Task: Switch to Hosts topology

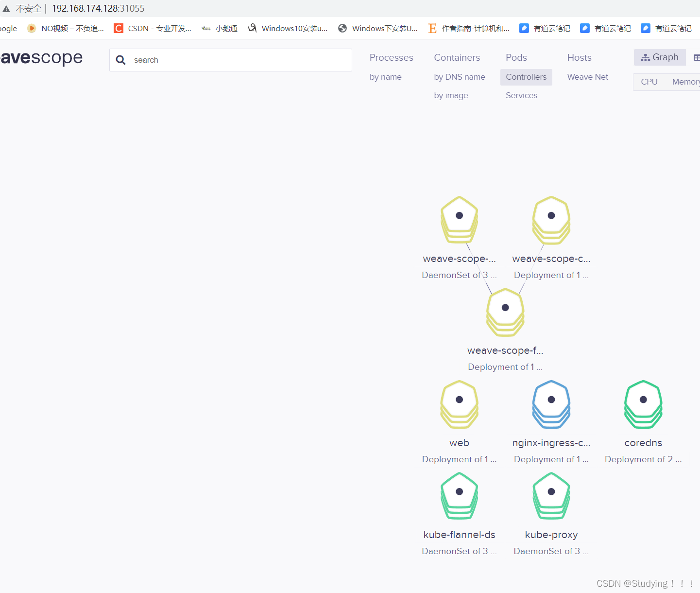Action: (580, 57)
